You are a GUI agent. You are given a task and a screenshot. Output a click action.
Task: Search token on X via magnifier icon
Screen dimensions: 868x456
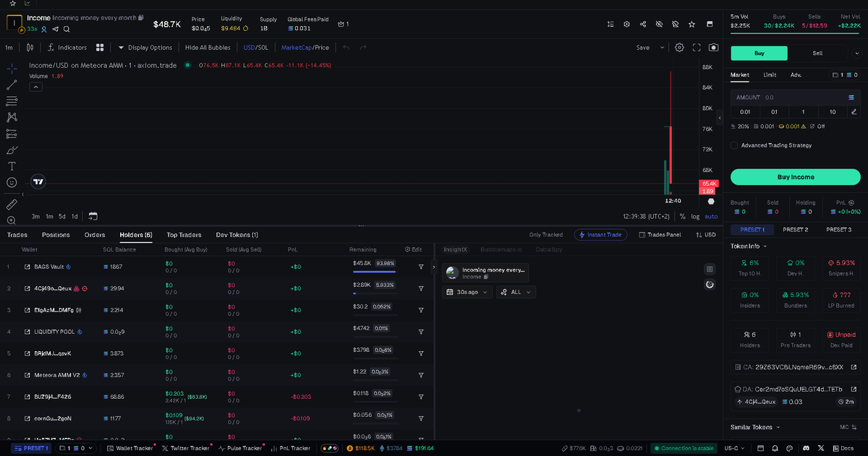point(67,29)
